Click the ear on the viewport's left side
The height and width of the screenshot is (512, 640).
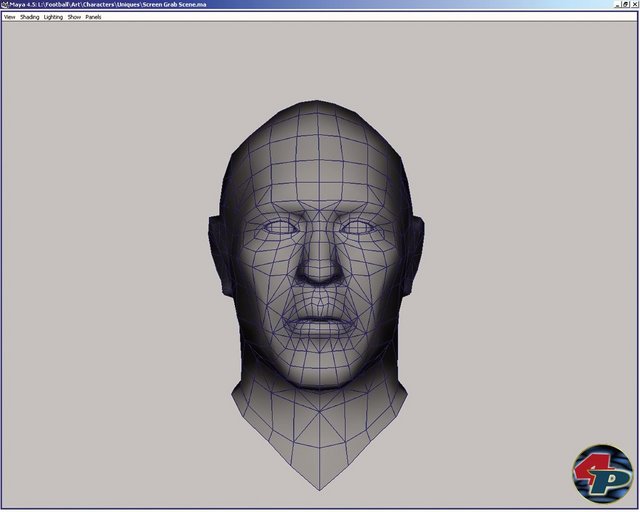(218, 248)
